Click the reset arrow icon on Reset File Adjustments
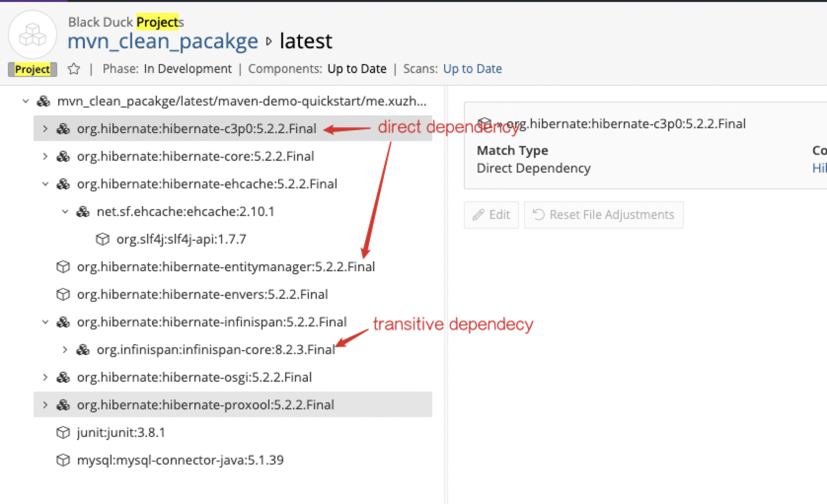Image resolution: width=827 pixels, height=504 pixels. [539, 215]
